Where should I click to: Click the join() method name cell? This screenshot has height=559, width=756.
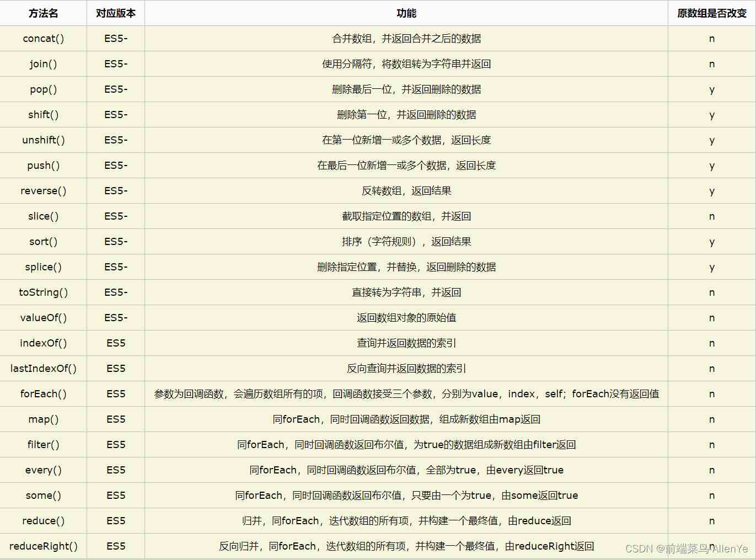click(43, 64)
